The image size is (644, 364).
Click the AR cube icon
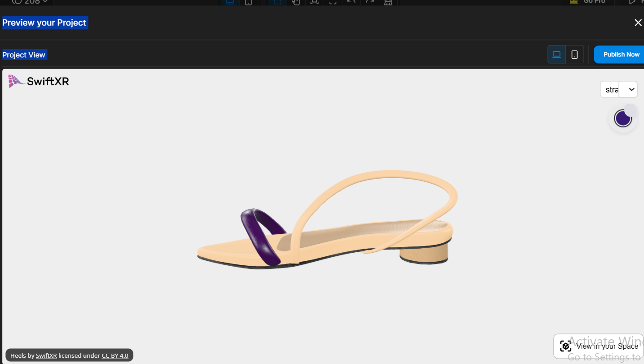pyautogui.click(x=565, y=346)
